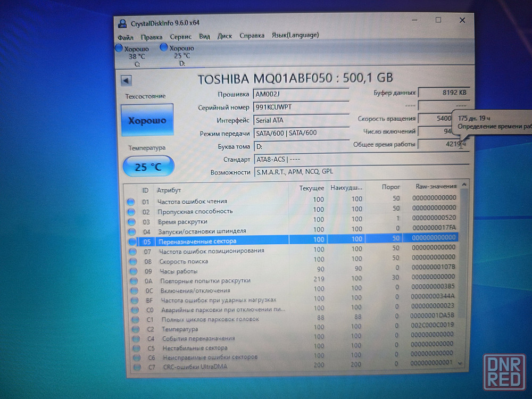The height and width of the screenshot is (399, 532).
Task: Click the Хорошо health status button
Action: (x=147, y=120)
